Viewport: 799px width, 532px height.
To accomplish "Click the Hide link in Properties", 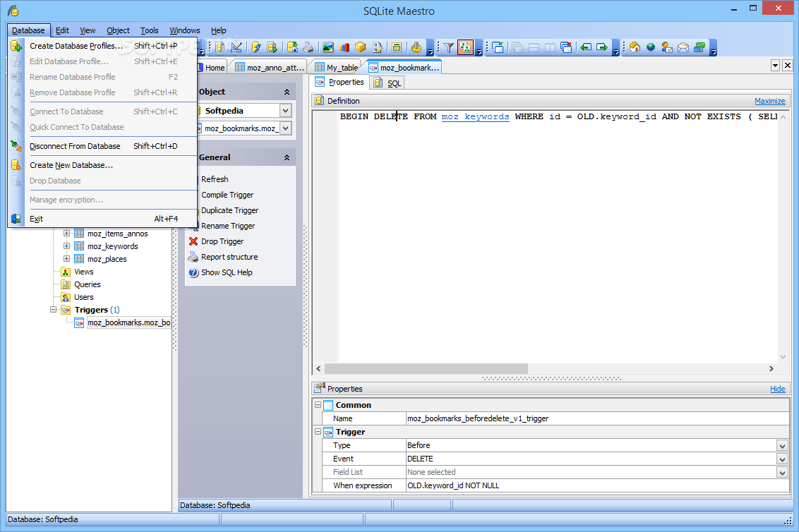I will coord(777,389).
